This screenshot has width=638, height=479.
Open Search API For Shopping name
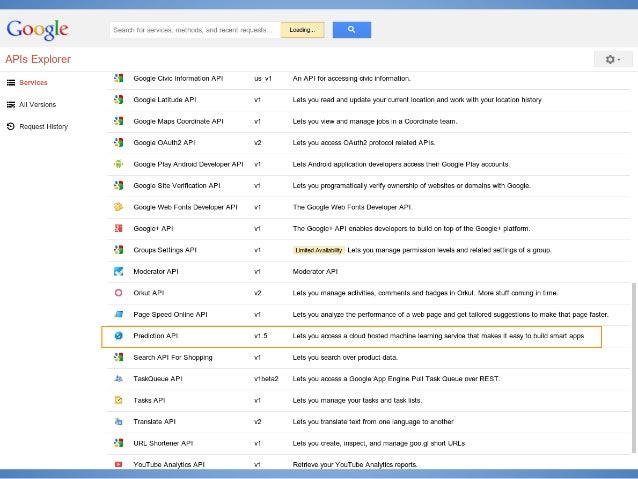coord(173,357)
